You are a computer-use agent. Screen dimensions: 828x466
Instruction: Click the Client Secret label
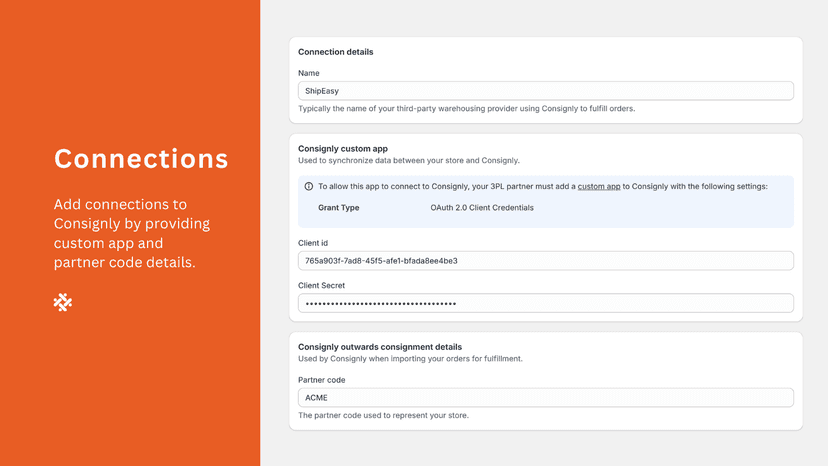(x=321, y=285)
